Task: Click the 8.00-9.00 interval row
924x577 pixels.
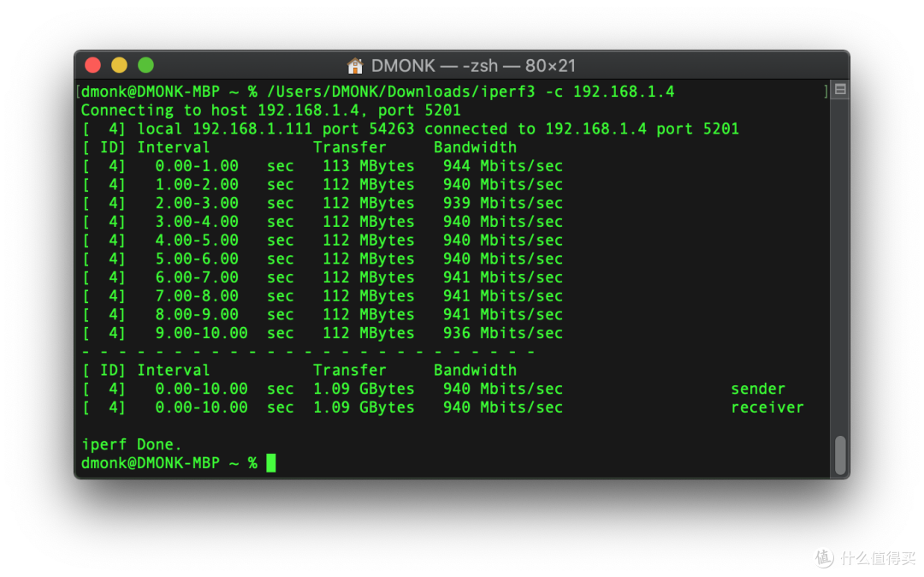Action: point(323,314)
